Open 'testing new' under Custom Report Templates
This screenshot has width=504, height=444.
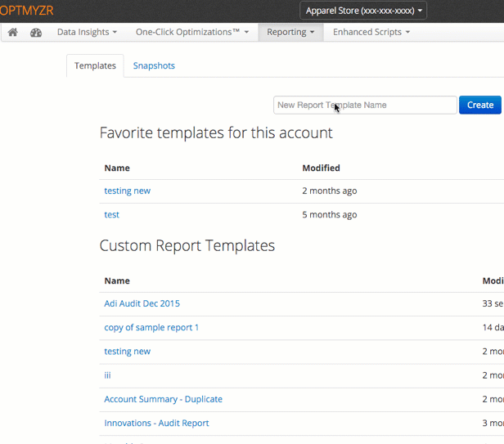[128, 352]
